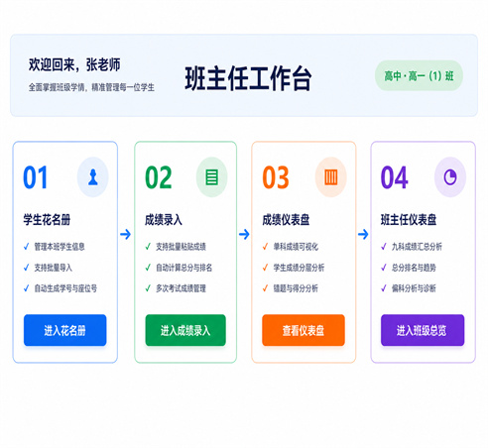
Task: Click the purple 进入班级总览 button
Action: (423, 330)
